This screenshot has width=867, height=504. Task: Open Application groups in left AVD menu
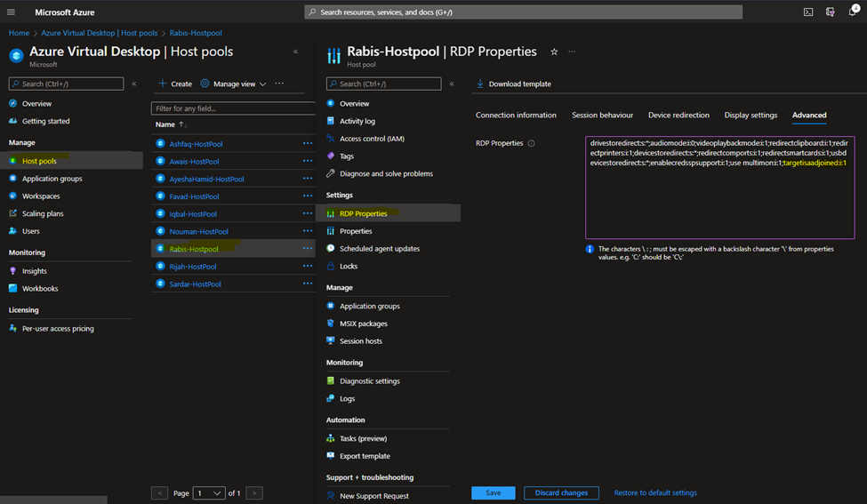pyautogui.click(x=52, y=179)
